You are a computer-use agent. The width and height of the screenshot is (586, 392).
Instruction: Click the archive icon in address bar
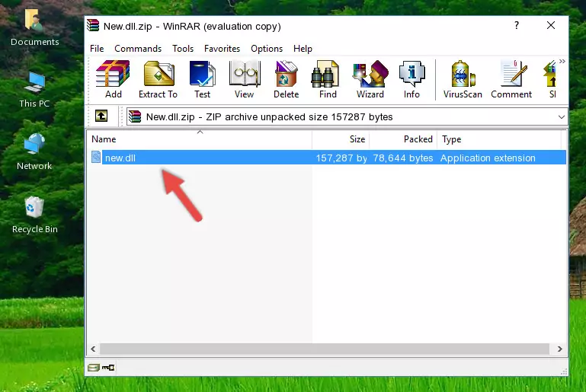(135, 117)
